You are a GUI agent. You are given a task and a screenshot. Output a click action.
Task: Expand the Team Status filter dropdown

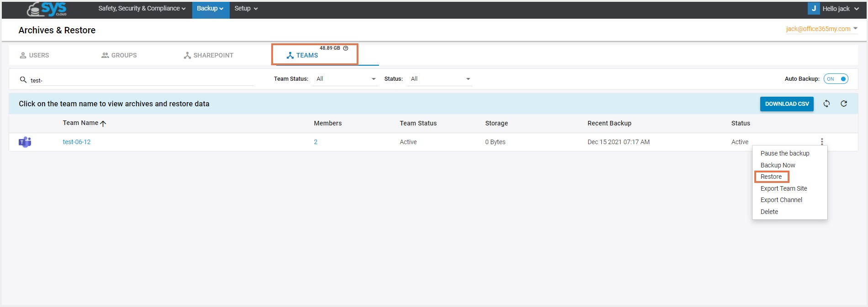tap(346, 79)
